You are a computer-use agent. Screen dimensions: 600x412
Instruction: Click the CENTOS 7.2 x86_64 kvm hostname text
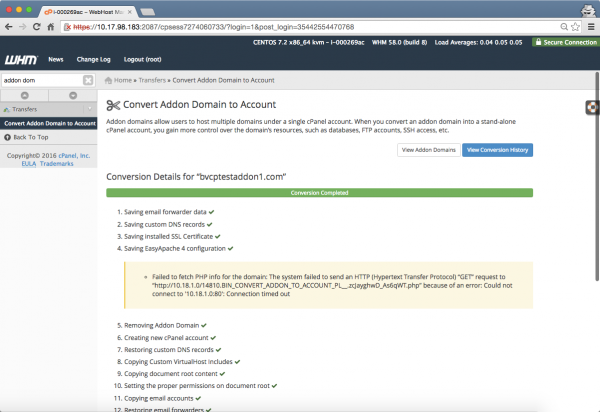point(308,42)
